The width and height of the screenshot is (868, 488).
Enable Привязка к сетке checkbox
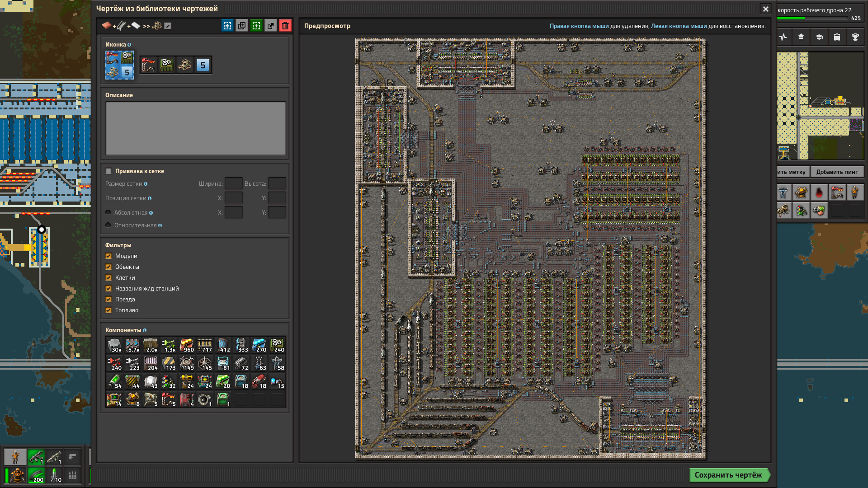(108, 171)
